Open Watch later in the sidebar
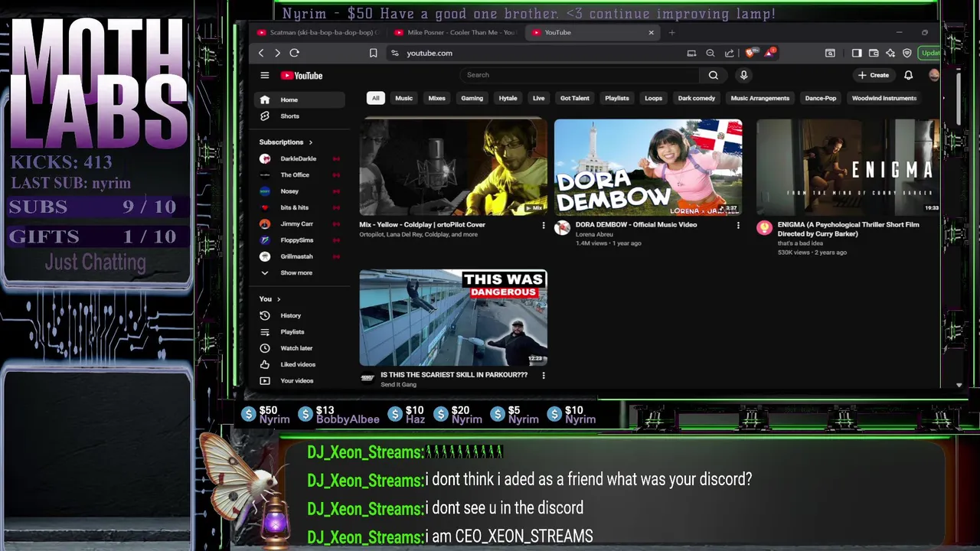This screenshot has height=551, width=980. point(299,348)
